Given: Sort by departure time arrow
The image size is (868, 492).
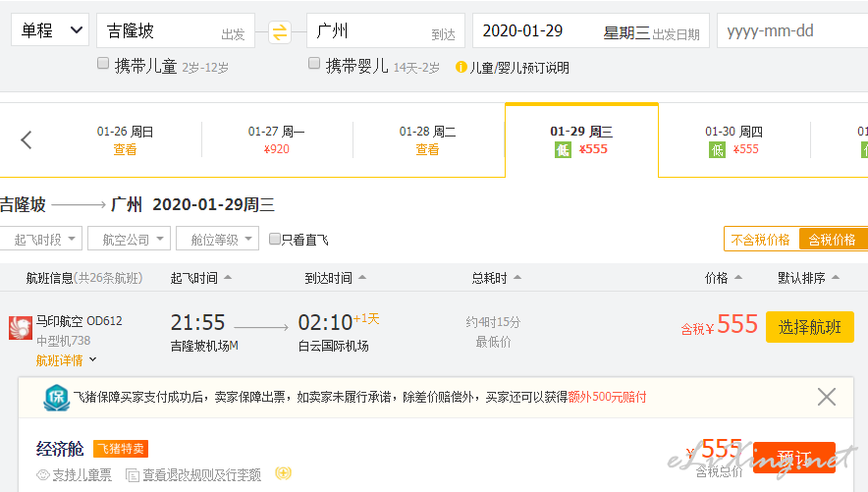Looking at the screenshot, I should (228, 277).
